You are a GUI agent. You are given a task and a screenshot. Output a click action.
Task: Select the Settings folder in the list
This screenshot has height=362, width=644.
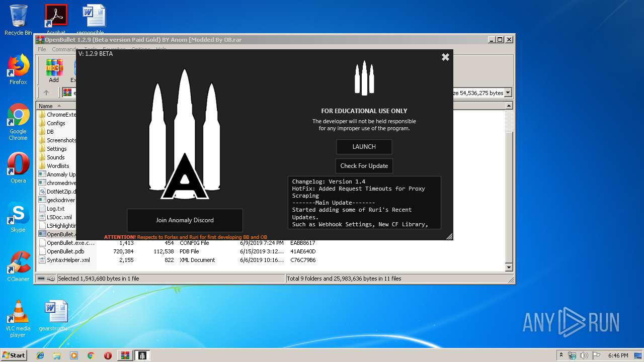click(x=52, y=149)
